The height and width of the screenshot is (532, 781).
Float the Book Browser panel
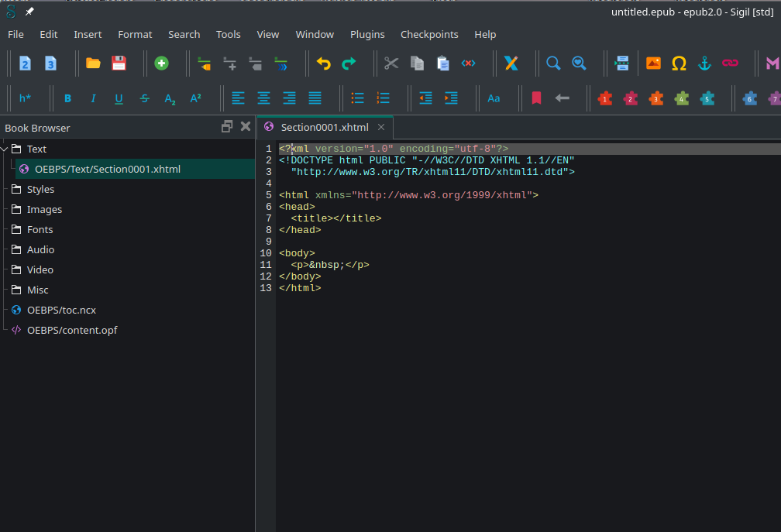click(x=227, y=127)
